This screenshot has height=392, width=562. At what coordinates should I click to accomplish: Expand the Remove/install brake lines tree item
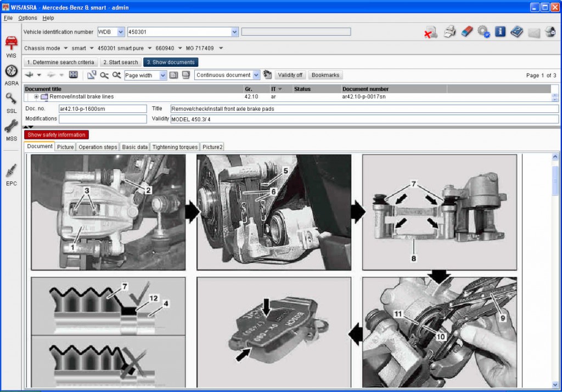tap(36, 96)
